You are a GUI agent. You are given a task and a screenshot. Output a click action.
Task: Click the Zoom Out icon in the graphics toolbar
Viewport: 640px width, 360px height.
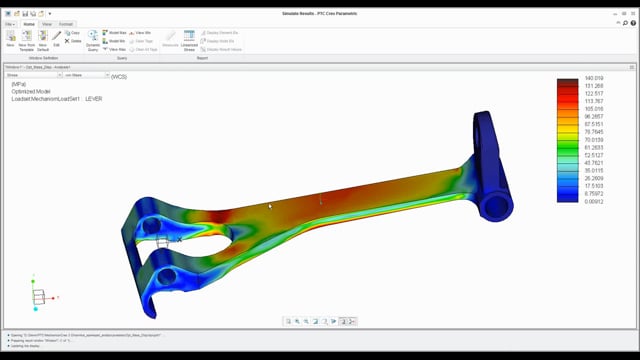tap(306, 322)
